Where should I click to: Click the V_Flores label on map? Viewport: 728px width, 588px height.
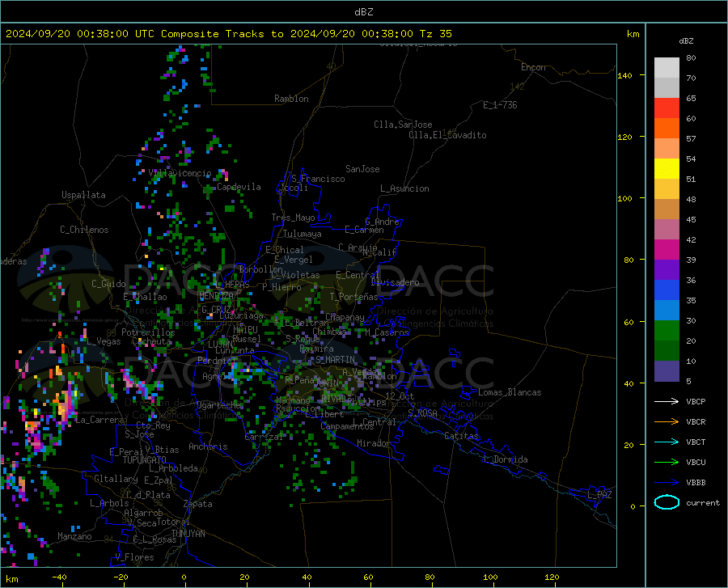pos(134,557)
